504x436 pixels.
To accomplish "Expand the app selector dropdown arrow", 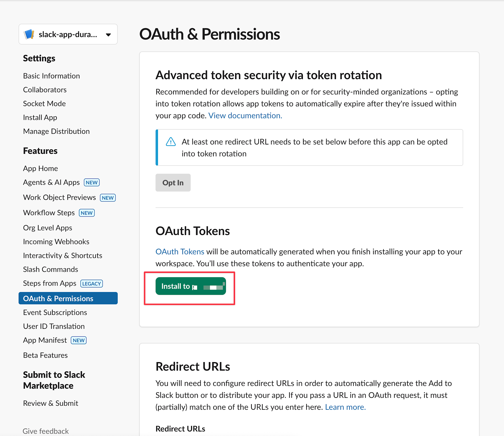I will tap(108, 35).
